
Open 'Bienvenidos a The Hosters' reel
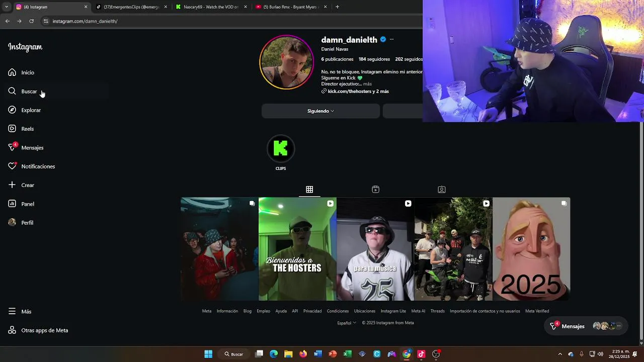[x=297, y=249]
